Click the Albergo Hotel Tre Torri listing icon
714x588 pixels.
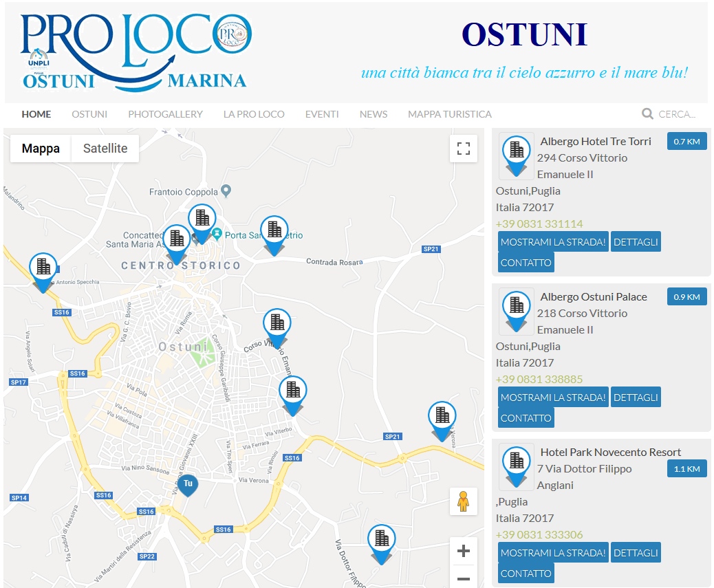point(517,155)
